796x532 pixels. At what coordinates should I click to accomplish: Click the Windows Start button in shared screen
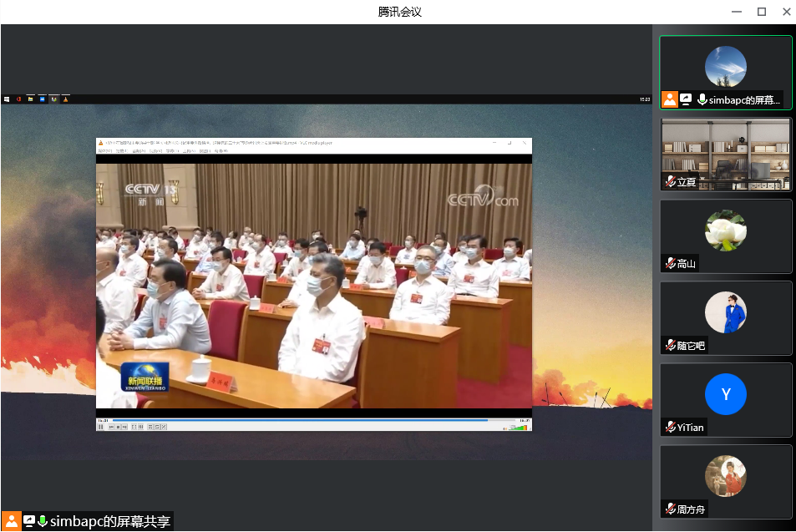(x=7, y=99)
